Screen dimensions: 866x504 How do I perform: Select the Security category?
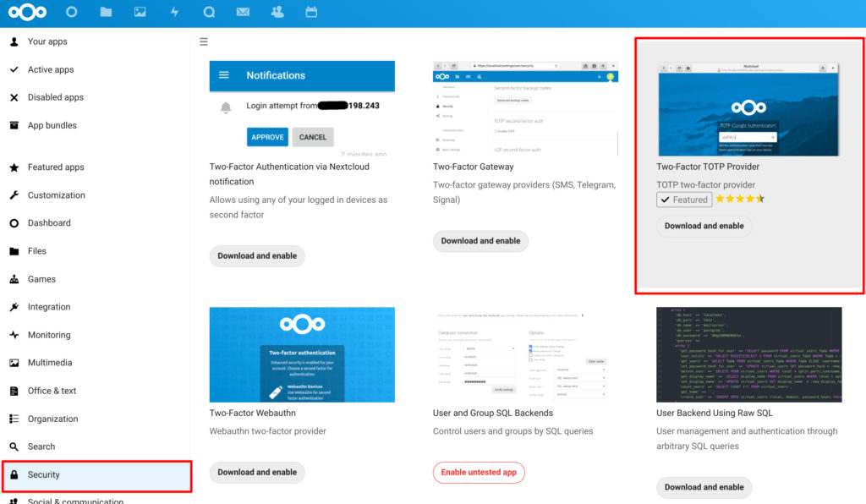coord(96,474)
